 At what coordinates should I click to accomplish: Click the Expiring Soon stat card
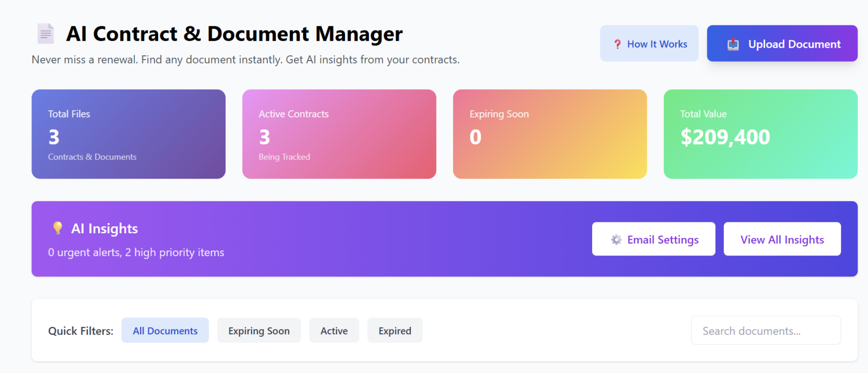tap(550, 134)
